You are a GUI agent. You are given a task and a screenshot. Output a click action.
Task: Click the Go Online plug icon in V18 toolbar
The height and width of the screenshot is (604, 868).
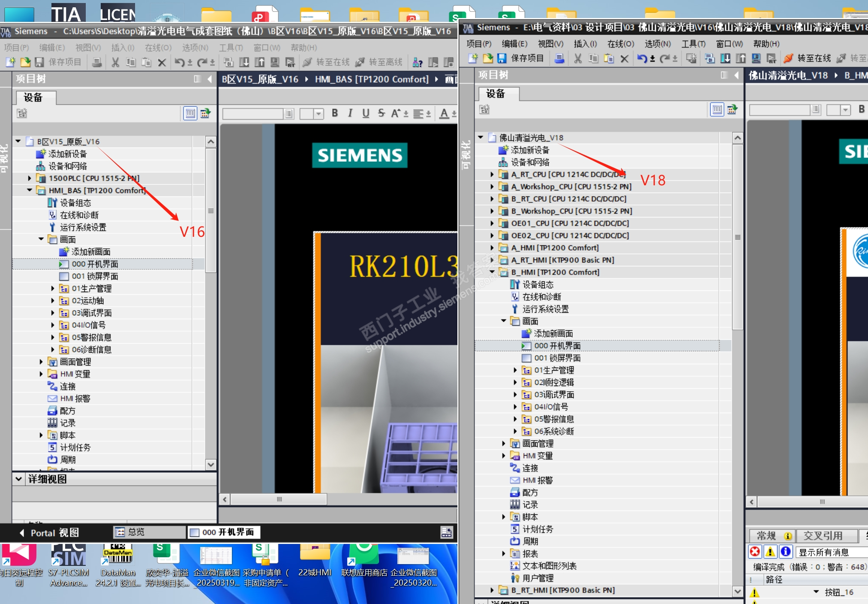788,58
